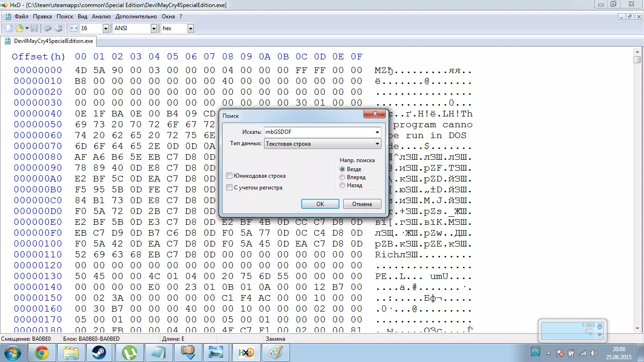Click the HxD taskbar icon
The height and width of the screenshot is (362, 644).
(x=246, y=353)
